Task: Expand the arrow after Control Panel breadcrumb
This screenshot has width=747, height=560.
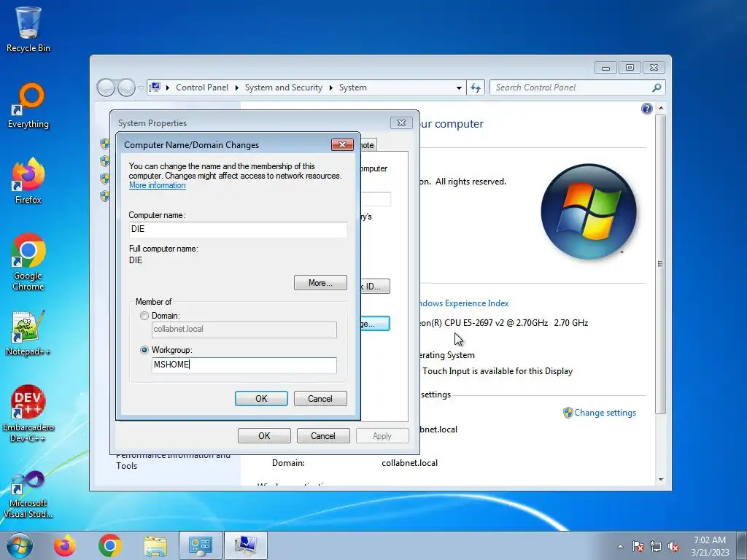Action: point(237,87)
